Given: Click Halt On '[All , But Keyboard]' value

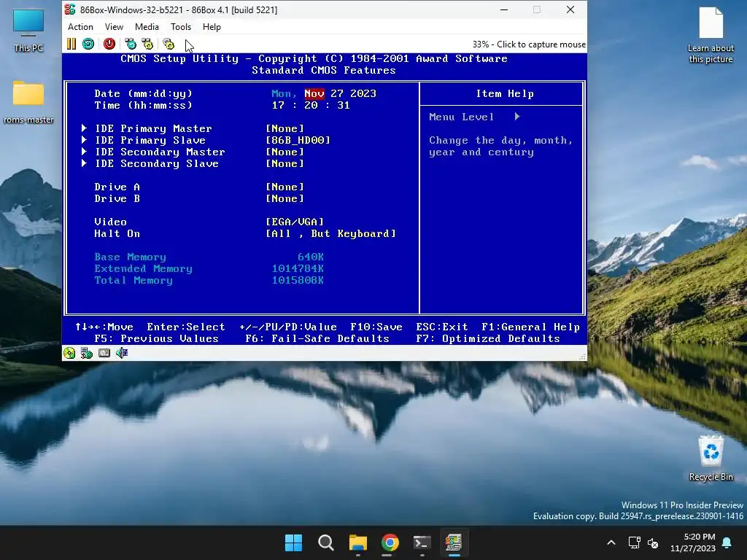Looking at the screenshot, I should coord(331,233).
